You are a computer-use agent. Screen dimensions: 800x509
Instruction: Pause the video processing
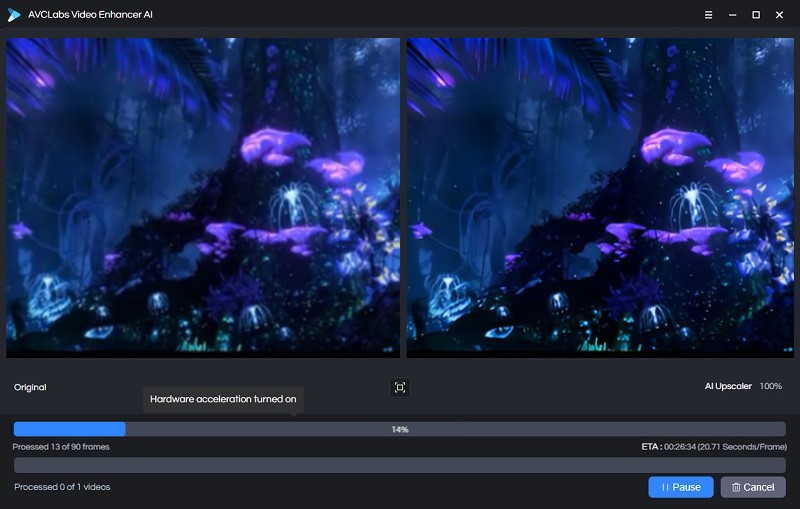coord(681,487)
